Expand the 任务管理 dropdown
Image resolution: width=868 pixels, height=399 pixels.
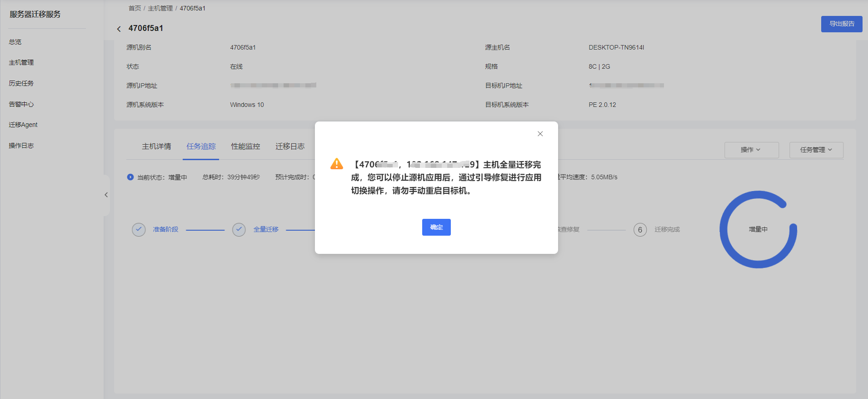pos(816,150)
